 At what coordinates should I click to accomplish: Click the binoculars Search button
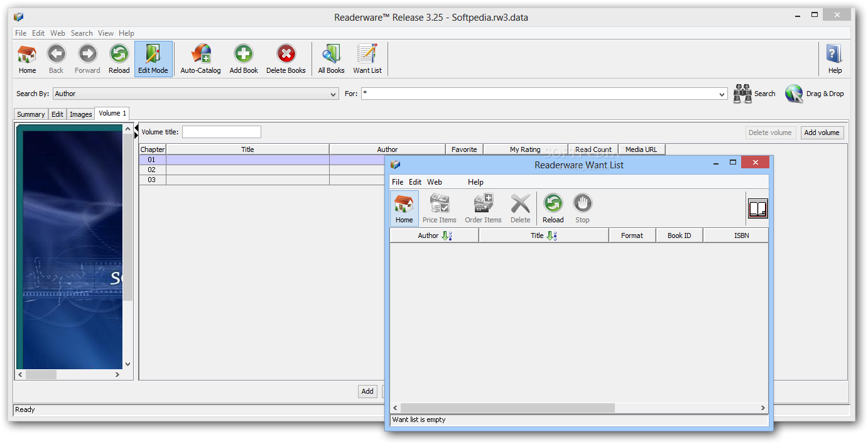coord(754,94)
